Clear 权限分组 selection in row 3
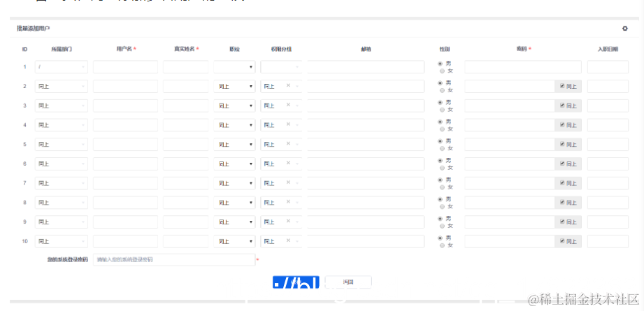Viewport: 644px width, 311px height. tap(288, 105)
